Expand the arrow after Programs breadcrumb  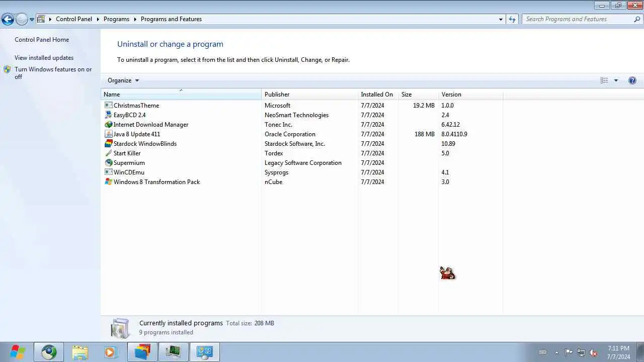[135, 19]
